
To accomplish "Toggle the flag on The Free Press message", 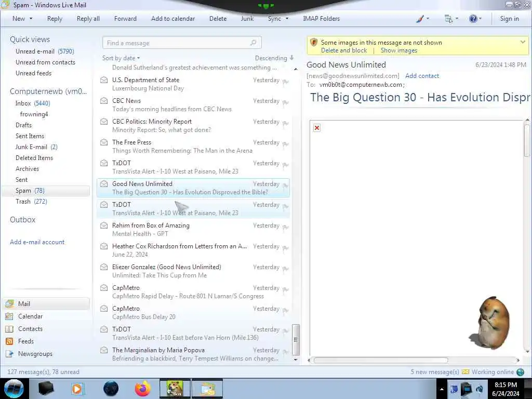I will coord(285,144).
